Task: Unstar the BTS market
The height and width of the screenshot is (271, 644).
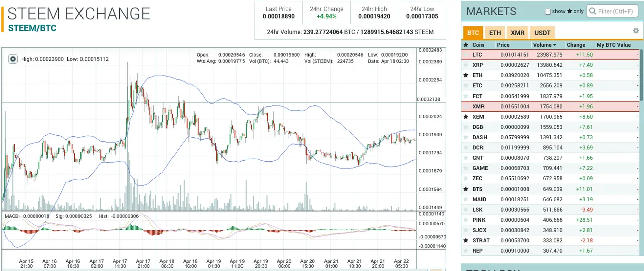Action: 466,189
